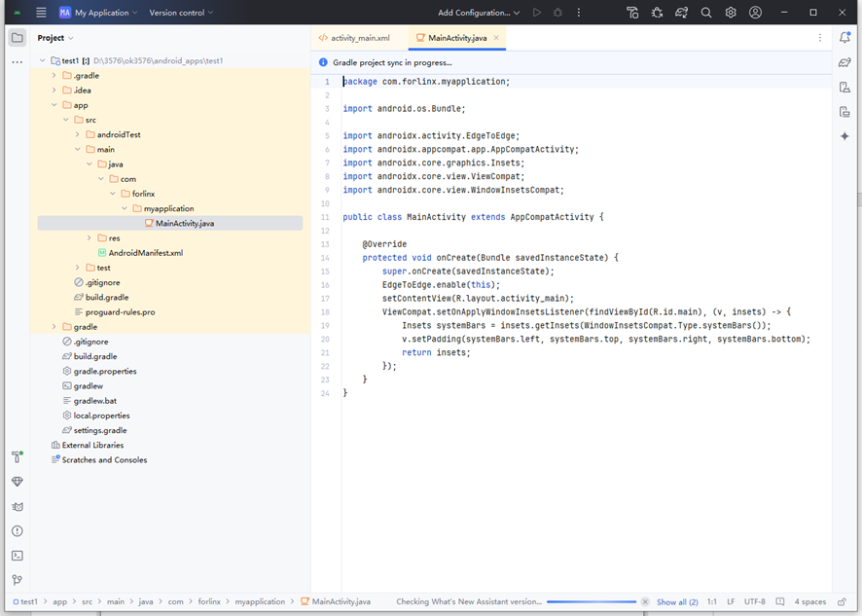Sync project with Gradle files in the top toolbar
This screenshot has height=616, width=862.
681,12
